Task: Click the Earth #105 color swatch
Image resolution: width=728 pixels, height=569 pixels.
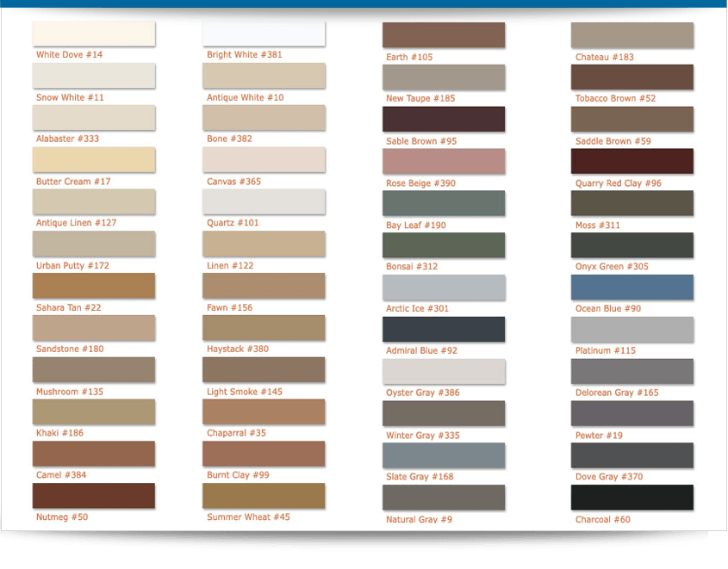Action: tap(444, 34)
